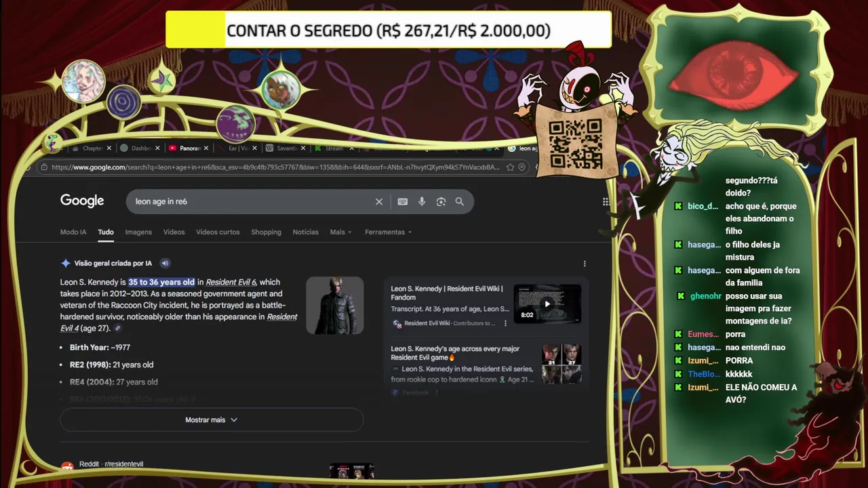Open source link icon after Resident Evil 4
The image size is (868, 488).
pyautogui.click(x=118, y=328)
